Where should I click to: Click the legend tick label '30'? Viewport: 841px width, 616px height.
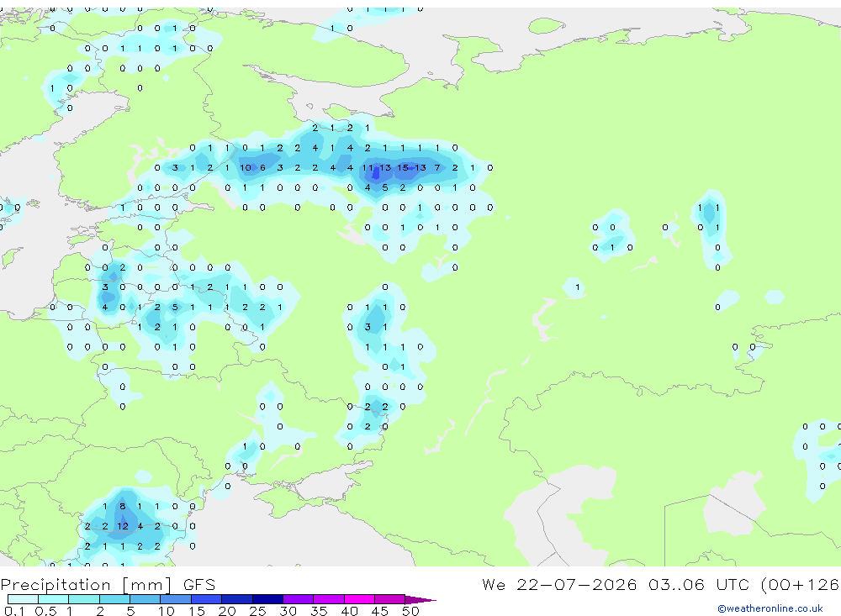pyautogui.click(x=288, y=611)
